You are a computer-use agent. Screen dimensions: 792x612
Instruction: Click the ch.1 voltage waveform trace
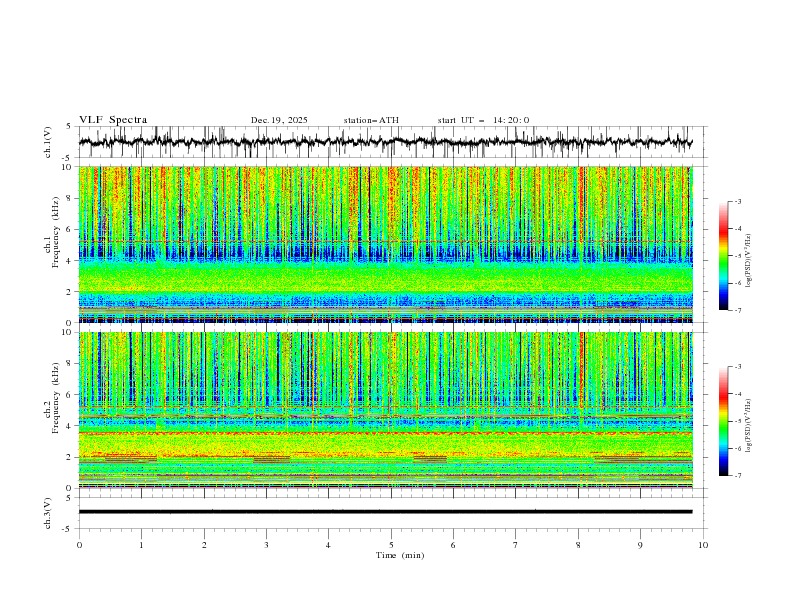coord(386,142)
